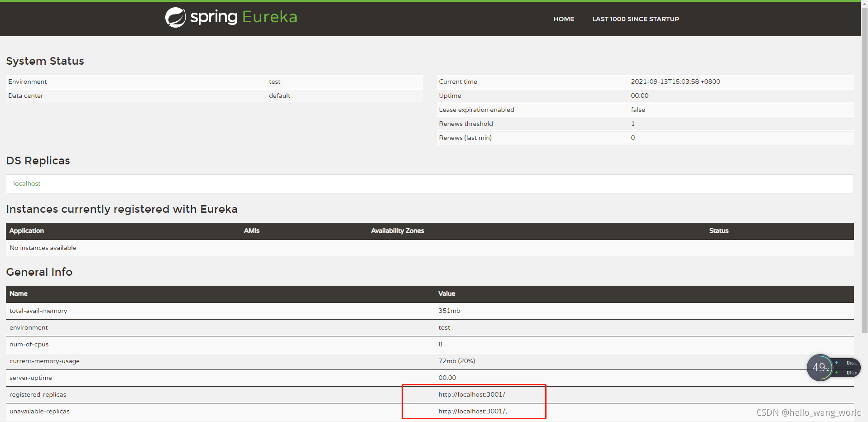868x422 pixels.
Task: Click the Data center row label
Action: click(x=26, y=96)
